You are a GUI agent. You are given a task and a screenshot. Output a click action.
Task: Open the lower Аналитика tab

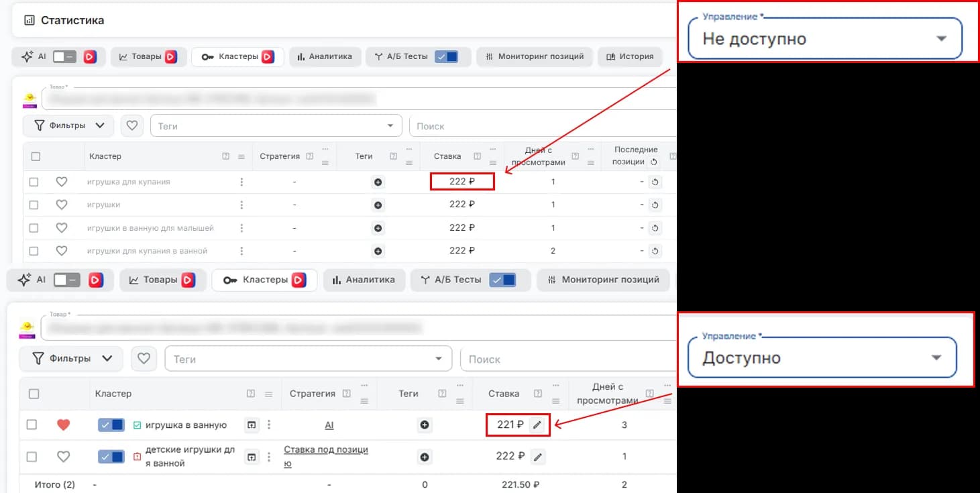click(364, 280)
